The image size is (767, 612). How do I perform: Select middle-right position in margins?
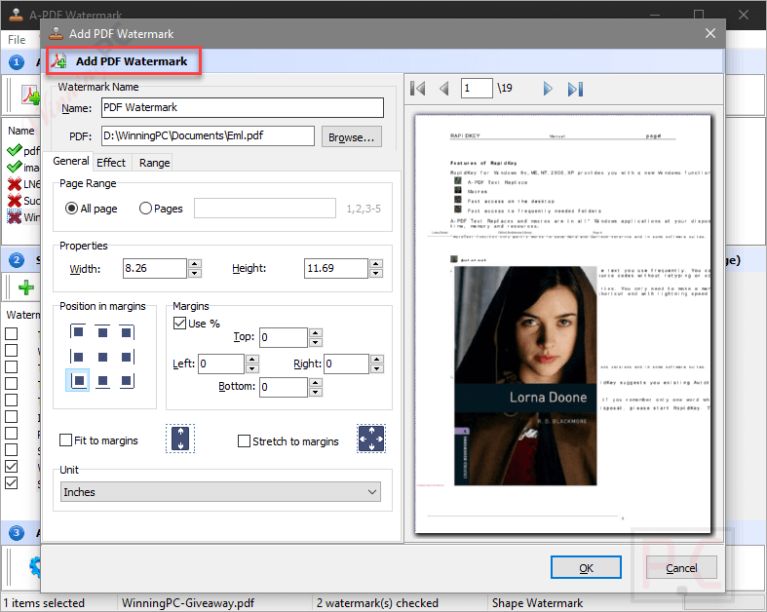[127, 357]
